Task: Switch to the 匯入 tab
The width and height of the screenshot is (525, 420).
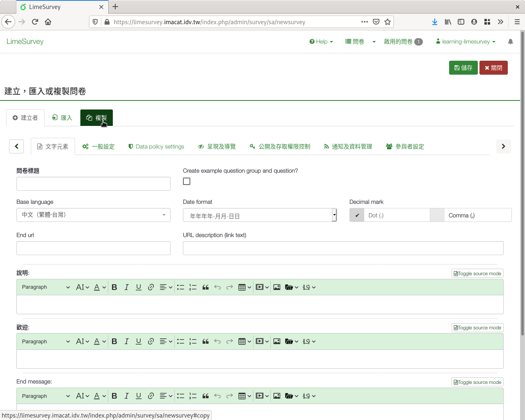Action: (x=62, y=118)
